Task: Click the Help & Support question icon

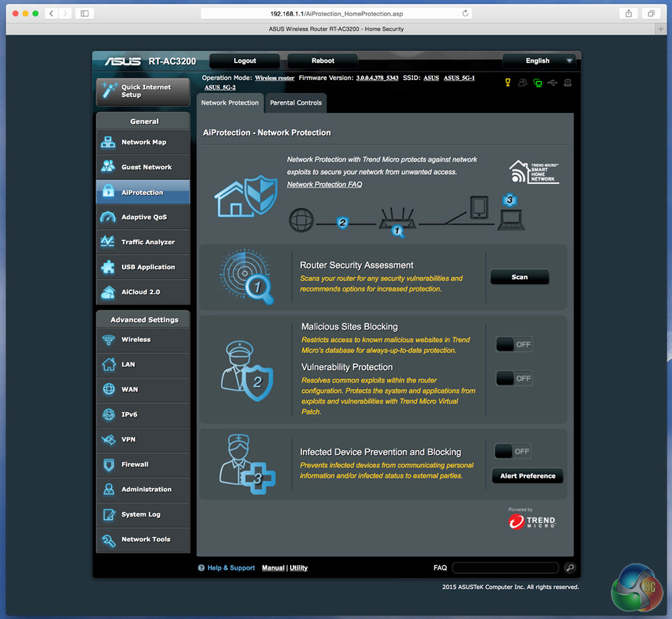Action: coord(201,568)
